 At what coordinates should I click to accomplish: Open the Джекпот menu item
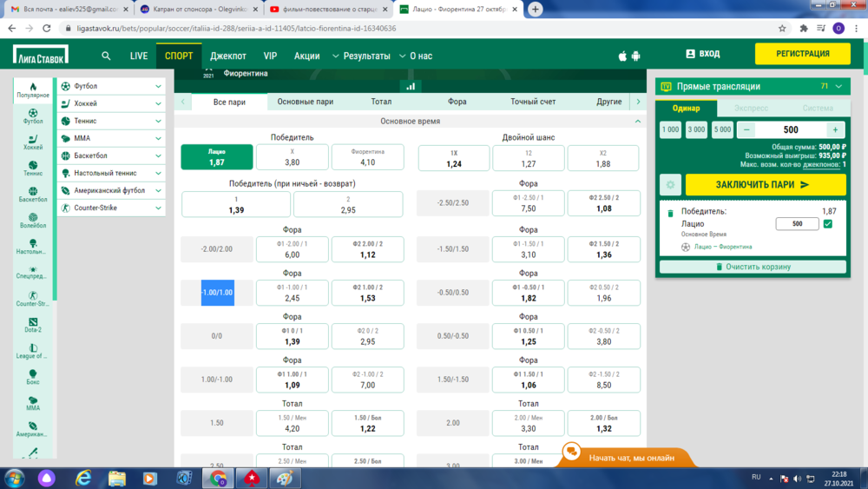point(228,56)
